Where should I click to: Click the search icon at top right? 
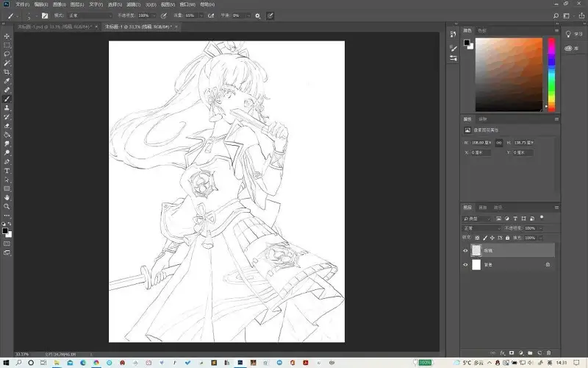(x=556, y=15)
